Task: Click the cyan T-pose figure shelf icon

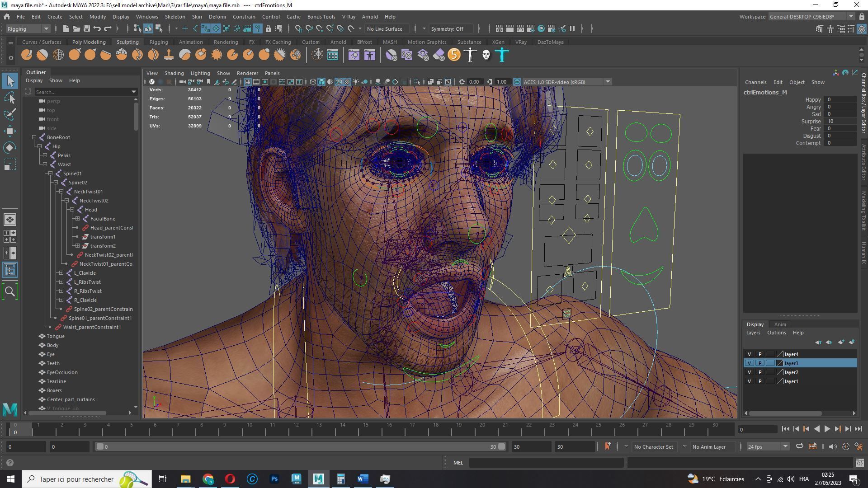Action: 502,55
